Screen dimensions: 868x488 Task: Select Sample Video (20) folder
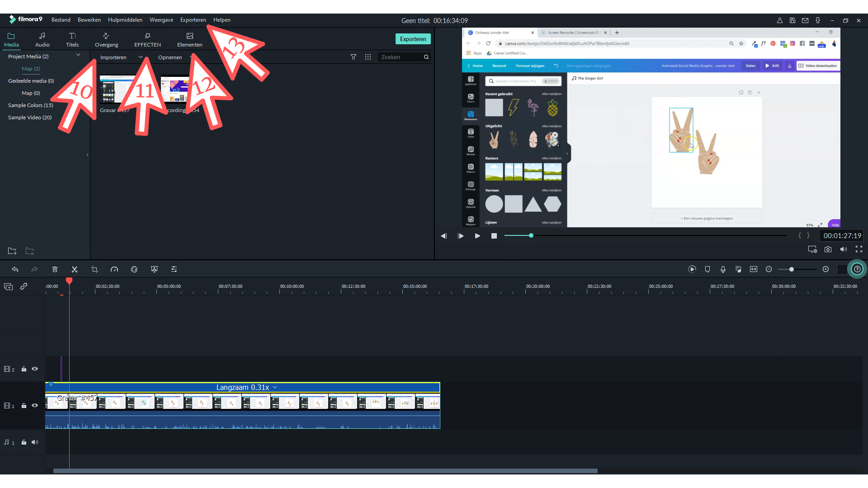pos(30,117)
